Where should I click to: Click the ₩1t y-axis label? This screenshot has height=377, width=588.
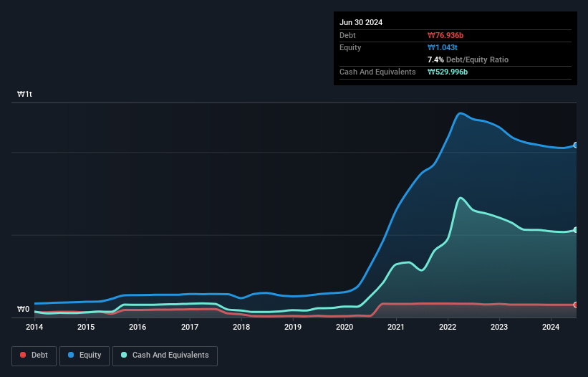point(25,94)
